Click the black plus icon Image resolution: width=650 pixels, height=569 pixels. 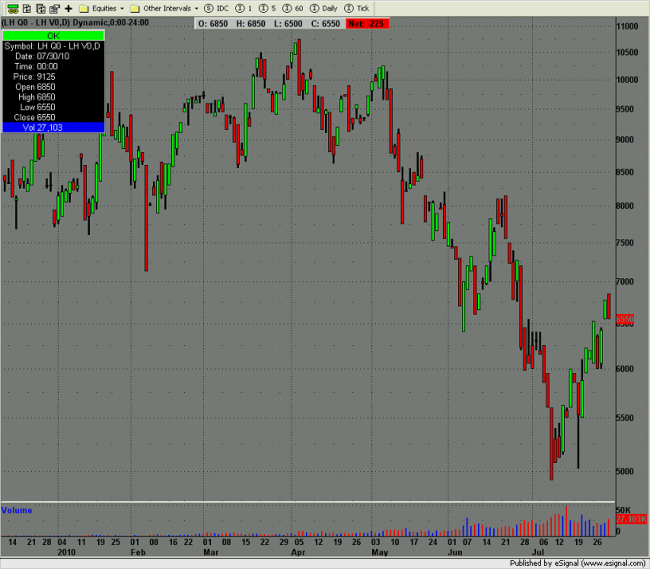pyautogui.click(x=68, y=8)
